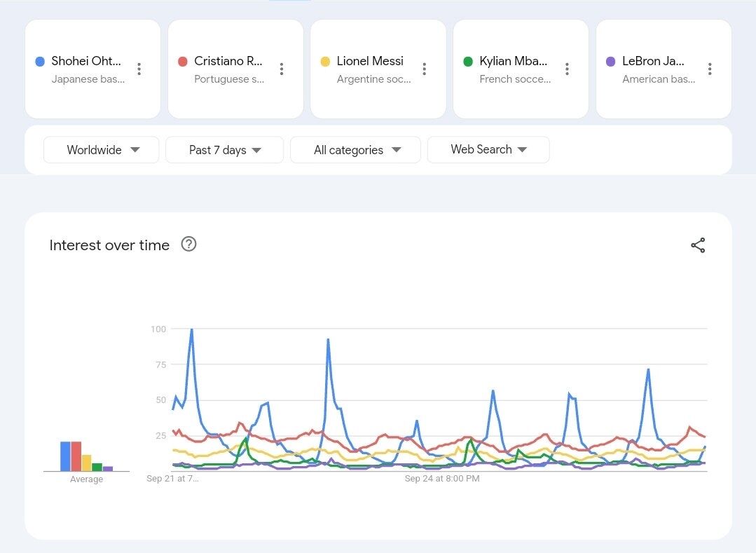This screenshot has height=553, width=756.
Task: Open the Web Search type dropdown
Action: click(x=488, y=149)
